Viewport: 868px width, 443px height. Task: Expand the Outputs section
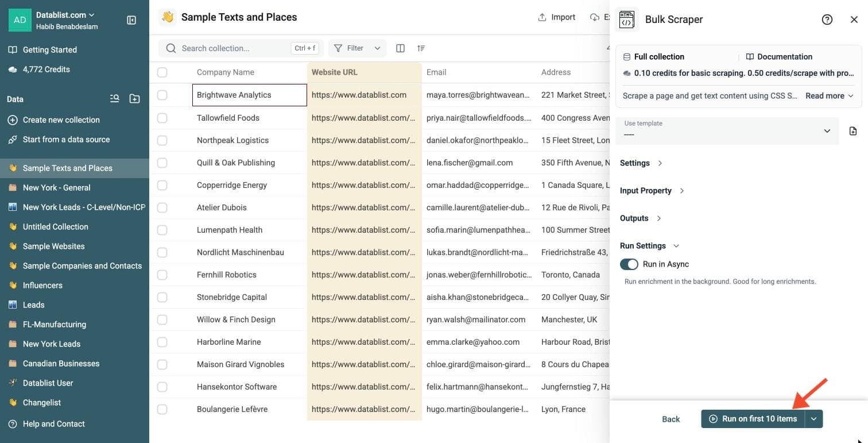coord(641,218)
